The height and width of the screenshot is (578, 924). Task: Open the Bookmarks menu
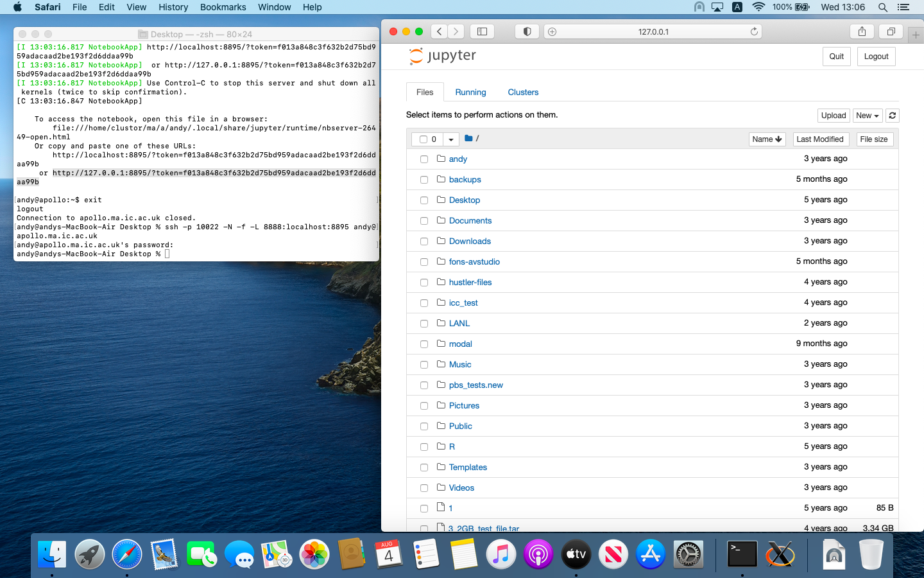click(x=223, y=7)
